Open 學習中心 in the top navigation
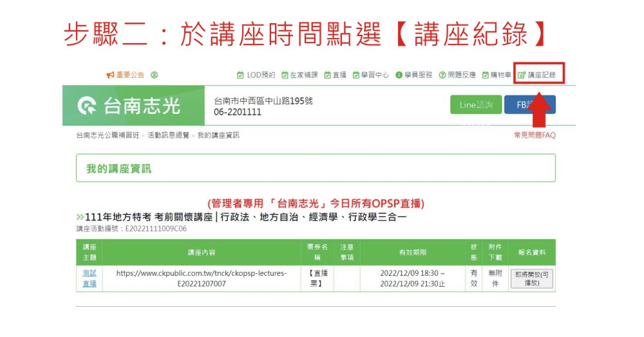The width and height of the screenshot is (644, 337). coord(371,75)
